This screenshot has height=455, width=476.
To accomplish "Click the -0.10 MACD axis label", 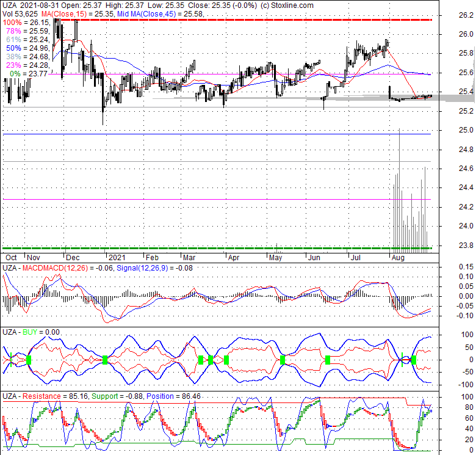I will pos(465,316).
